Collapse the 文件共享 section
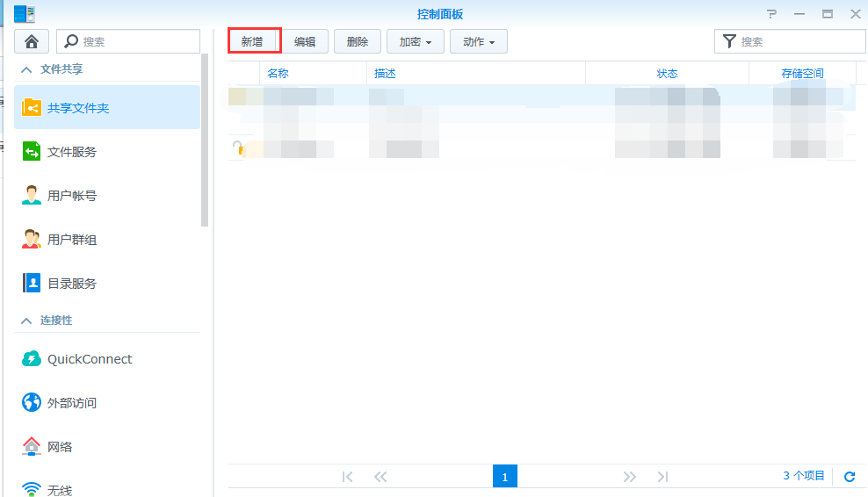Image resolution: width=868 pixels, height=497 pixels. (x=26, y=69)
